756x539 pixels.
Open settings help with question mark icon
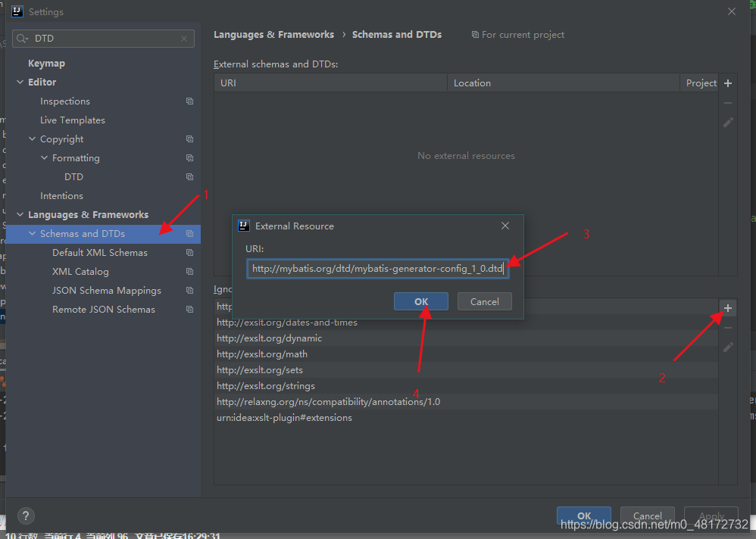25,516
